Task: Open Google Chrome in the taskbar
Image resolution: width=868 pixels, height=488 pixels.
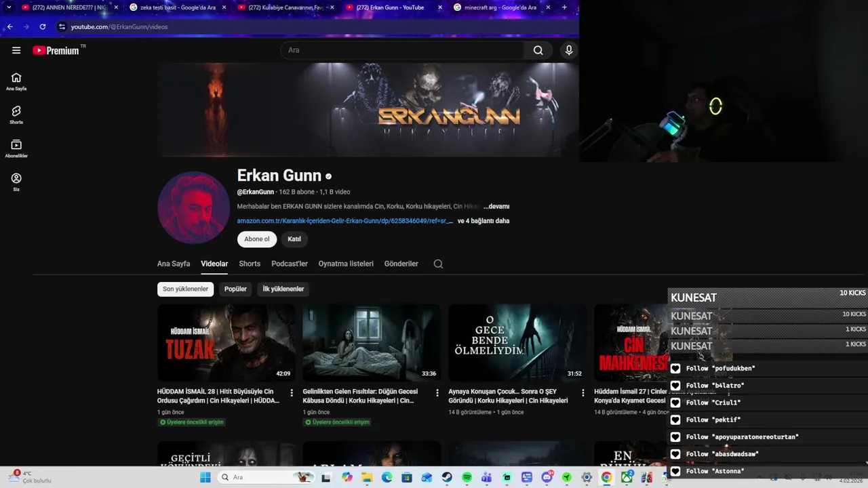Action: 607,477
